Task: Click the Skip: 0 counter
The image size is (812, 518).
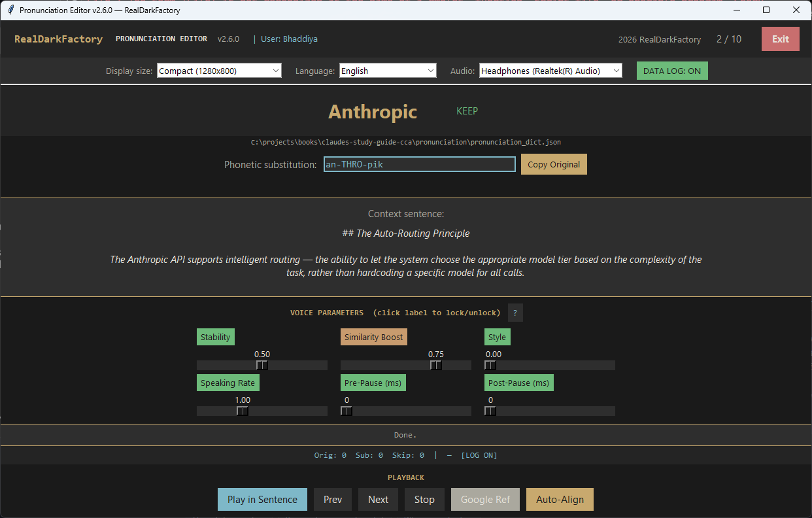Action: (x=409, y=455)
